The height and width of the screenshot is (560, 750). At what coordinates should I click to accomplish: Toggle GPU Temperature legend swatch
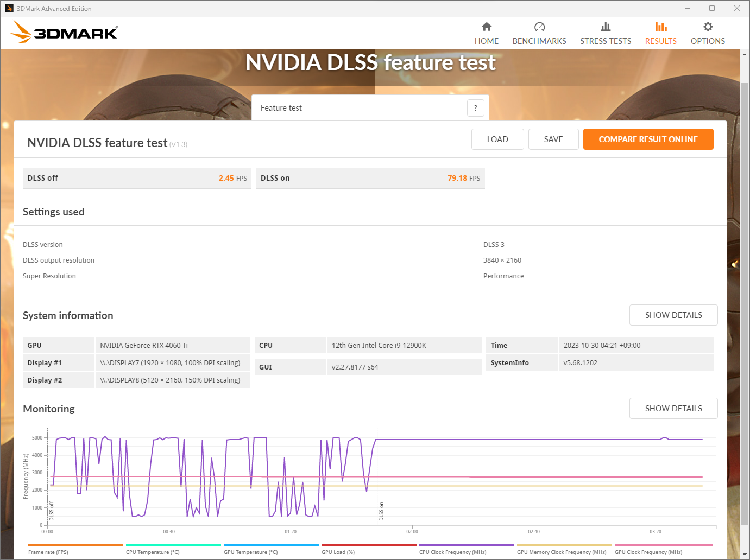pyautogui.click(x=271, y=545)
